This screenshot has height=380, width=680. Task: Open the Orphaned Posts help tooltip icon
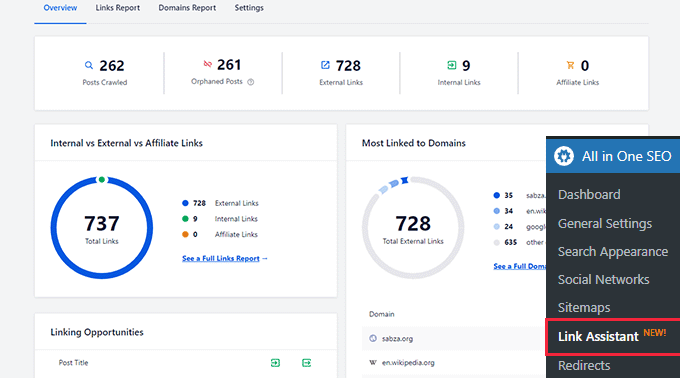251,82
